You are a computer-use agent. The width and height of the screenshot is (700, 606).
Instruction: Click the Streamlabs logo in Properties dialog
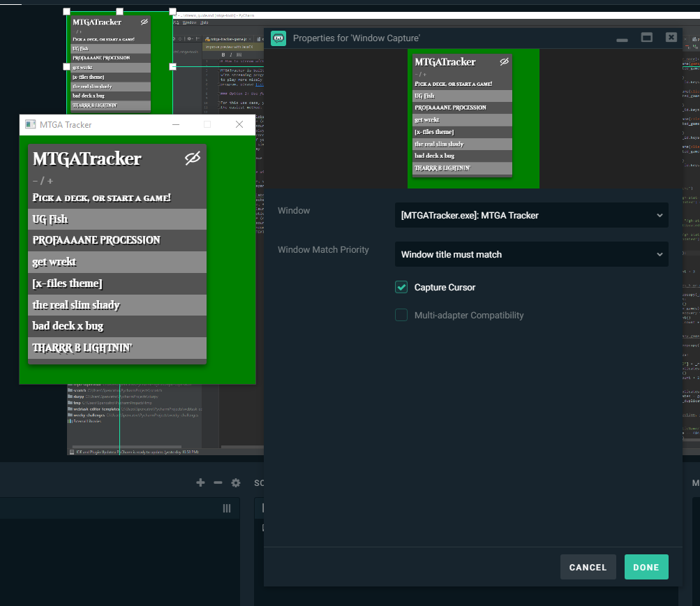[x=278, y=38]
